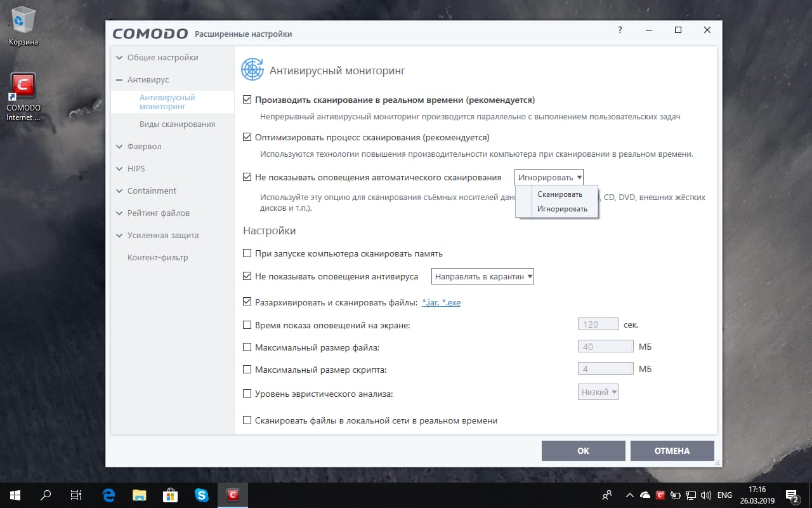Enable 'Уровень эвристического анализа' checkbox
Screen dimensions: 812x508
tap(247, 394)
